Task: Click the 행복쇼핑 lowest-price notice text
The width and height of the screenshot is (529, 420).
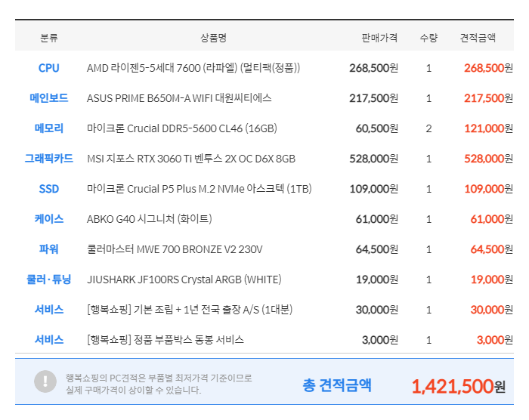Action: [159, 384]
